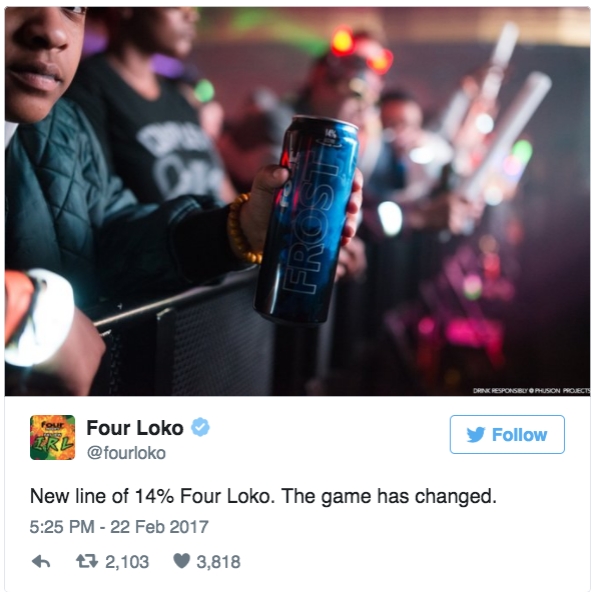This screenshot has width=600, height=592.
Task: Click the Drink Responsibly watermark text
Action: point(532,391)
